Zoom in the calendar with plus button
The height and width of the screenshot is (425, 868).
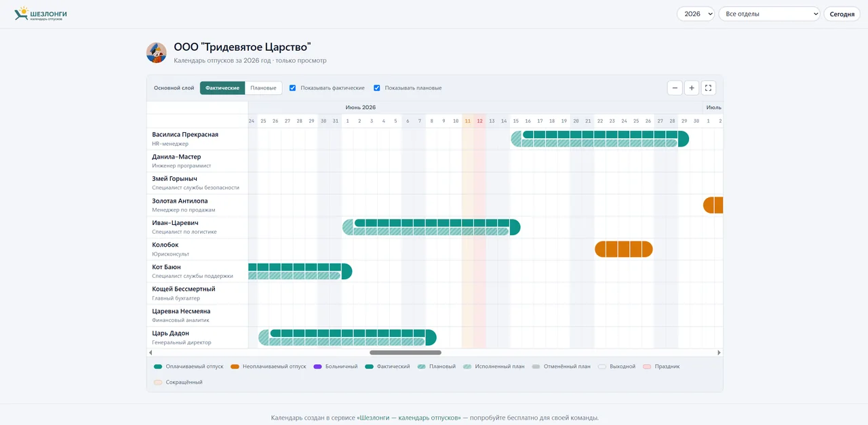click(x=692, y=87)
